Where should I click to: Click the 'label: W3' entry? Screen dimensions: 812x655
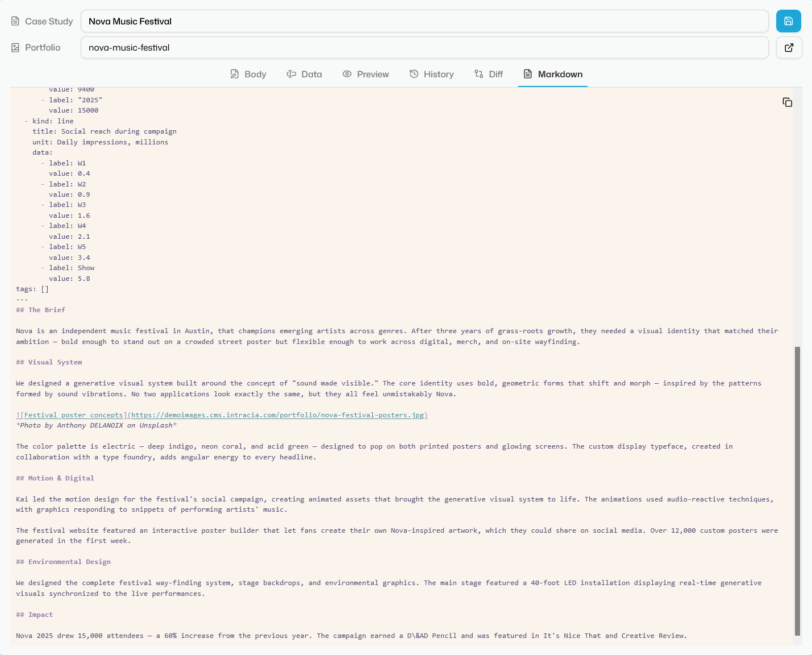pos(68,205)
